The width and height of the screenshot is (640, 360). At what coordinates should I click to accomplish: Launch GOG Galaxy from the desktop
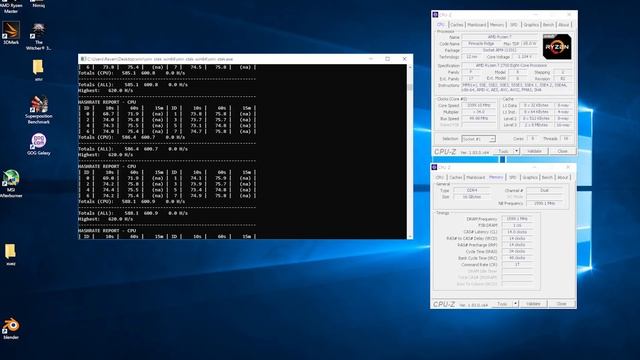(39, 144)
